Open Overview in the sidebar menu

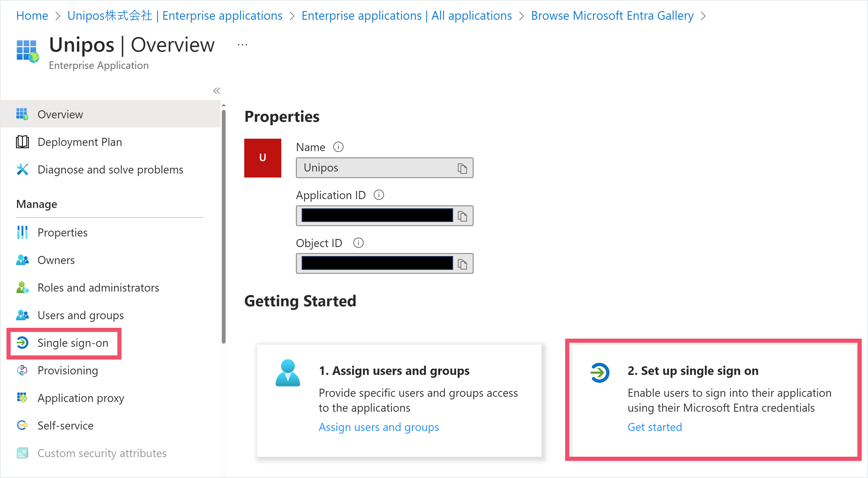110,114
